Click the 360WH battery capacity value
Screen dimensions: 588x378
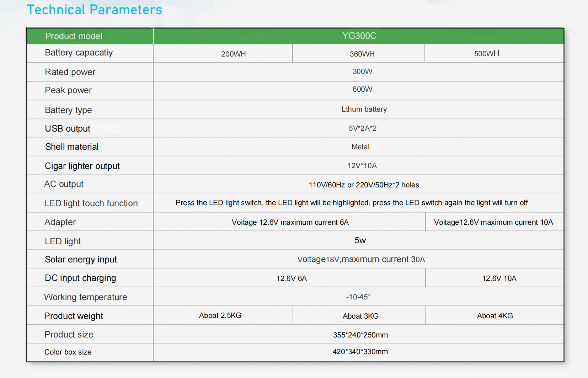coord(362,54)
